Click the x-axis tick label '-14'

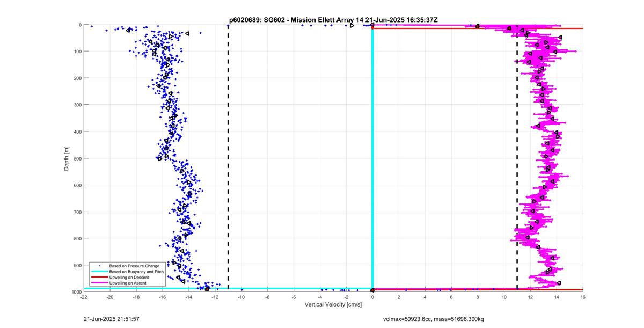coord(189,297)
